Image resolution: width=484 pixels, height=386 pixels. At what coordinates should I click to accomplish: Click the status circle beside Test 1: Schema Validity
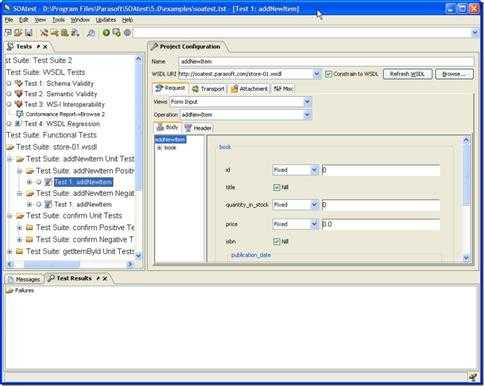click(x=9, y=83)
